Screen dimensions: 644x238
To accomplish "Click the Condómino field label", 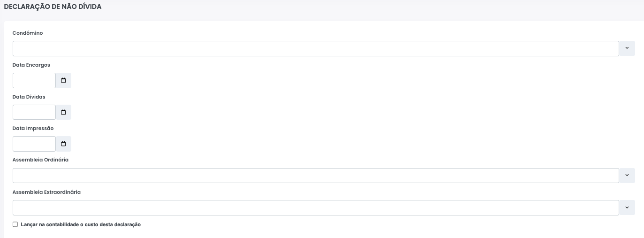I will [x=28, y=33].
